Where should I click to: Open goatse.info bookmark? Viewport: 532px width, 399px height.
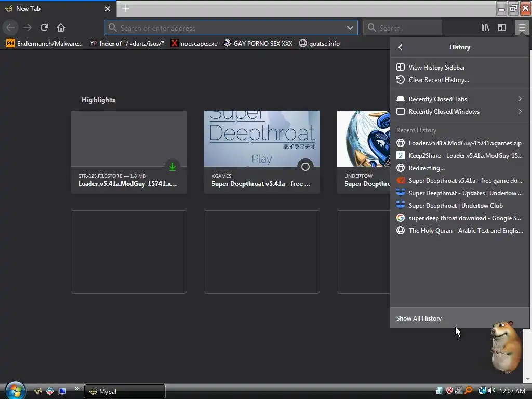tap(320, 44)
